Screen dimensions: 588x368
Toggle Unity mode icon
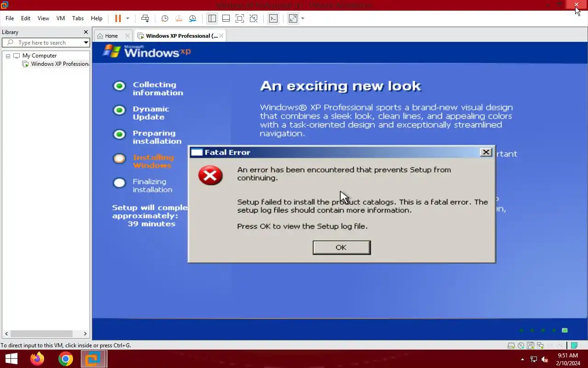(x=254, y=18)
